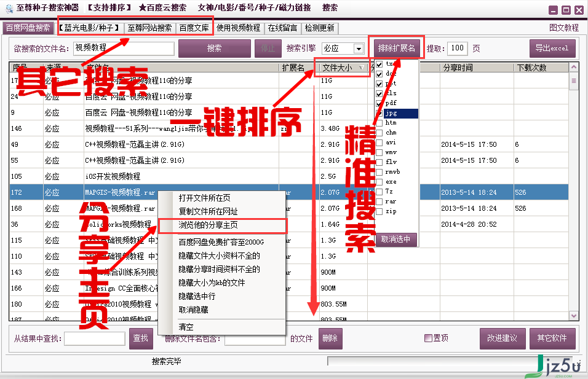
Task: Tick the rmvb extension checkbox
Action: [x=379, y=172]
